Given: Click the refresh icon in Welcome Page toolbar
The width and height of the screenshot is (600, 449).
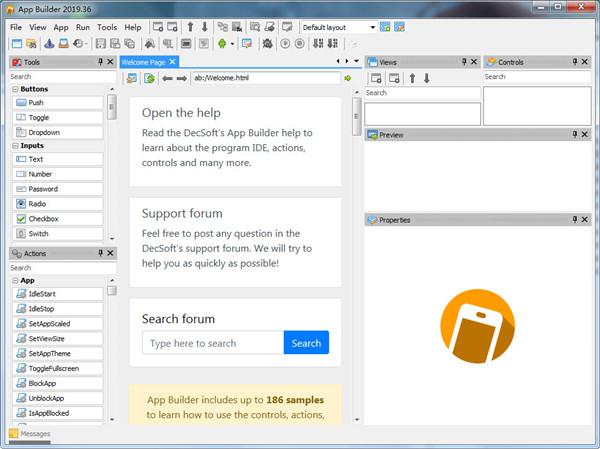Looking at the screenshot, I should 149,78.
